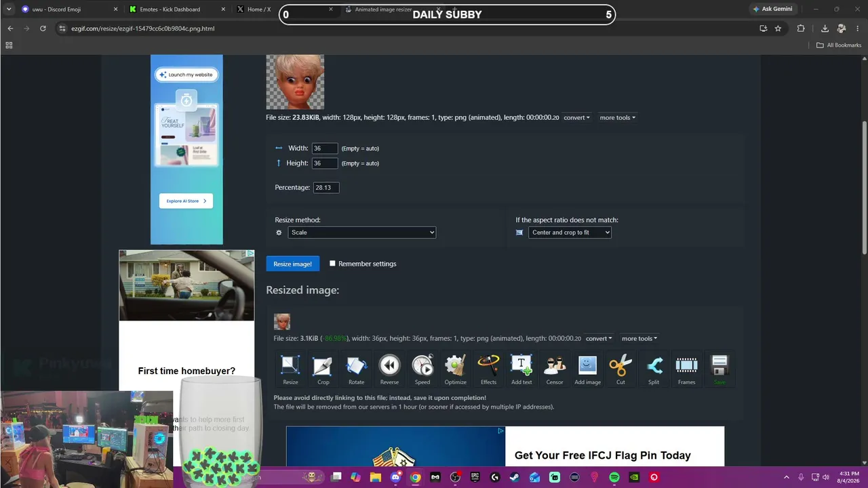Show hidden system tray icons

pyautogui.click(x=787, y=477)
